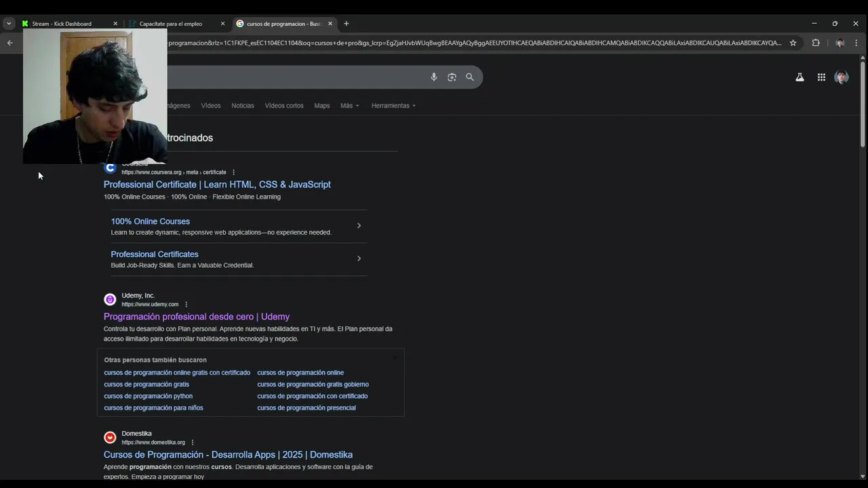Open Search Labs flask icon
Image resolution: width=868 pixels, height=488 pixels.
tap(800, 77)
